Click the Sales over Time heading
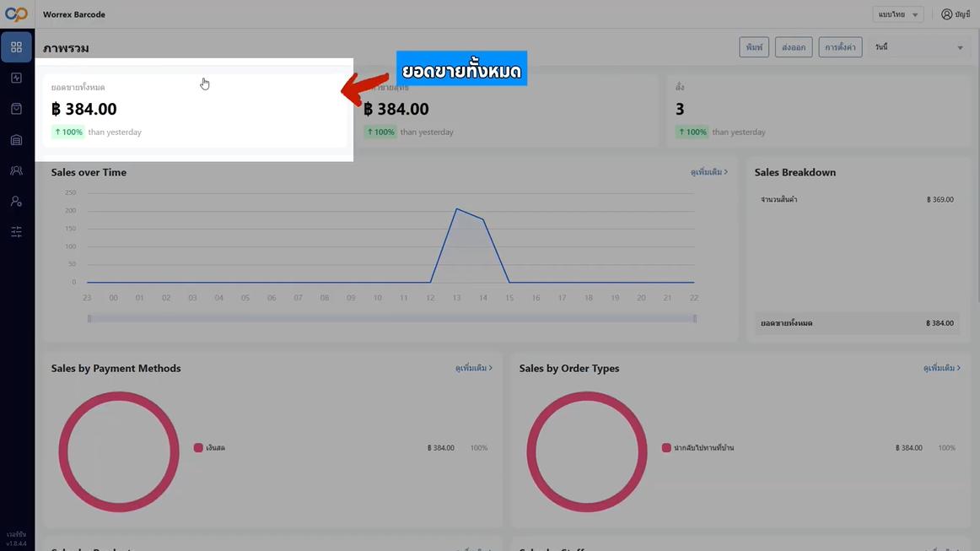Screen dimensions: 980x551 coord(89,172)
